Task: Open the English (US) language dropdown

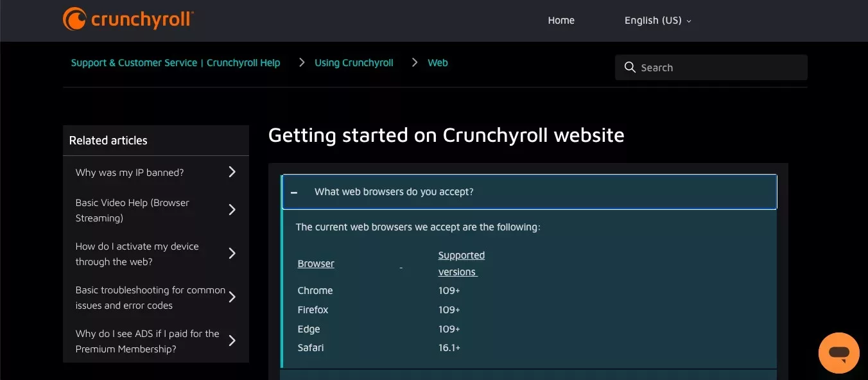Action: pos(658,21)
